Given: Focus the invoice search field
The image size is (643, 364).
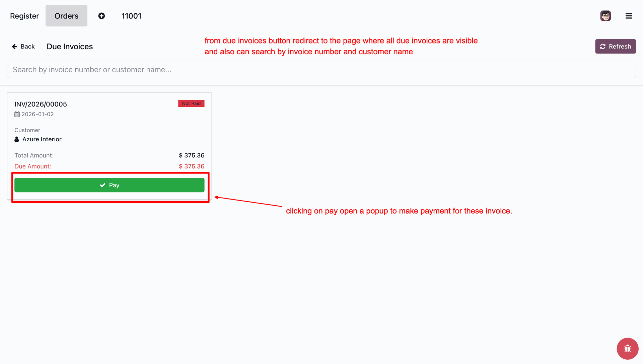Looking at the screenshot, I should (321, 70).
